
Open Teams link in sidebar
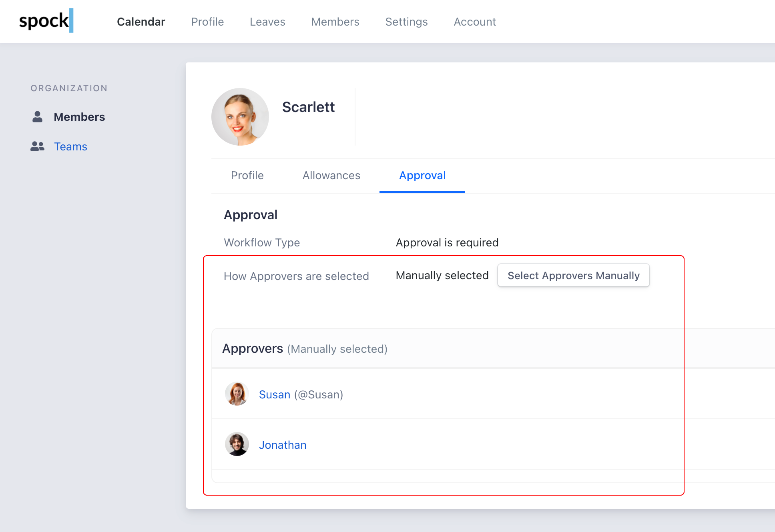pos(70,146)
